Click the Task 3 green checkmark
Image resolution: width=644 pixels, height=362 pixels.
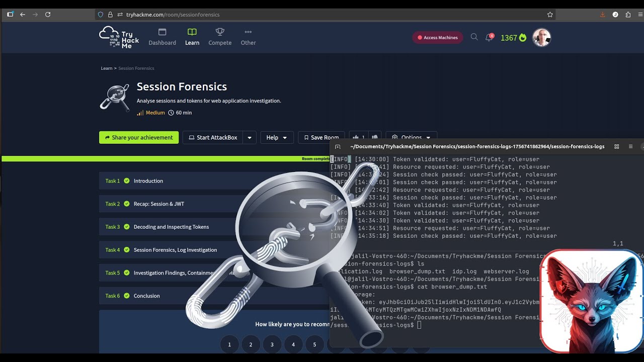(127, 227)
